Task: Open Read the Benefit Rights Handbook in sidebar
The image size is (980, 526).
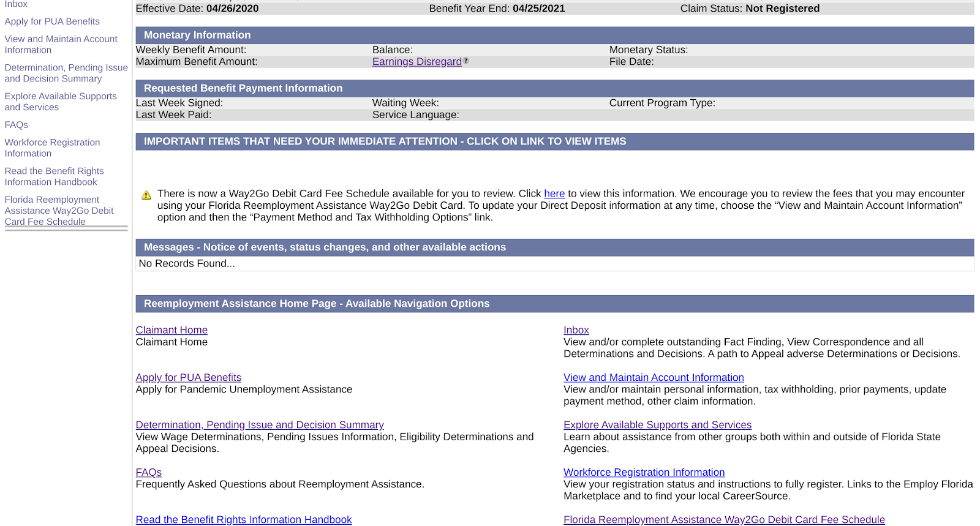Action: [55, 176]
